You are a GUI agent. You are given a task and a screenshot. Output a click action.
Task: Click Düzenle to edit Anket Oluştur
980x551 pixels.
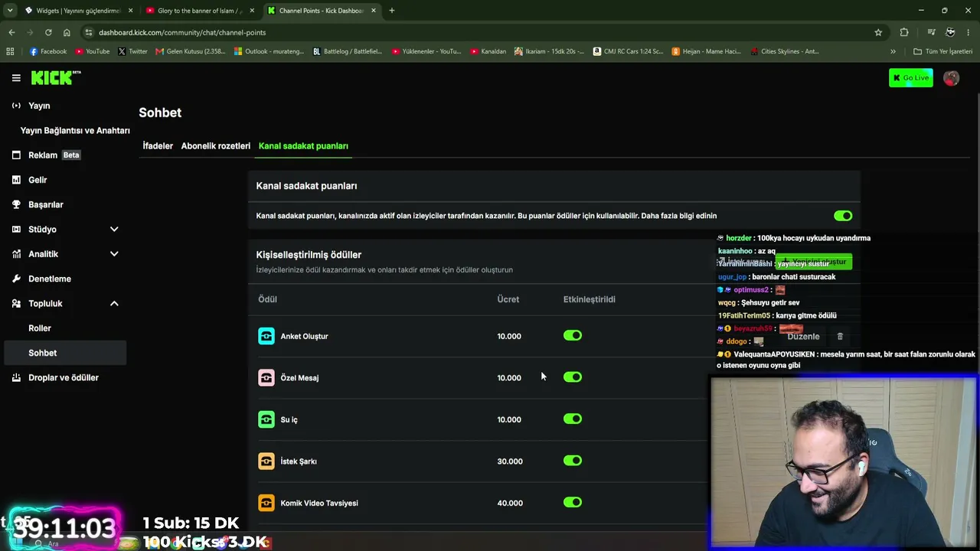pyautogui.click(x=803, y=336)
